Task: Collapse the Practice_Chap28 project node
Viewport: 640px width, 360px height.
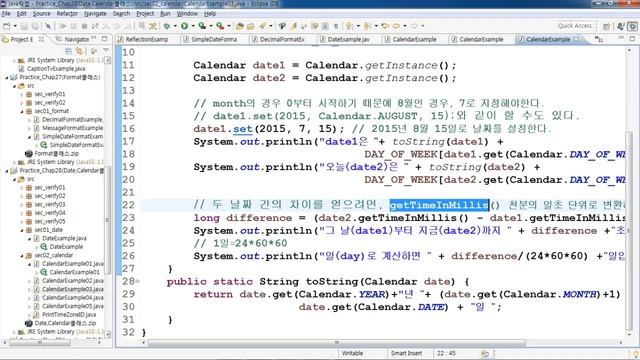Action: coord(7,171)
